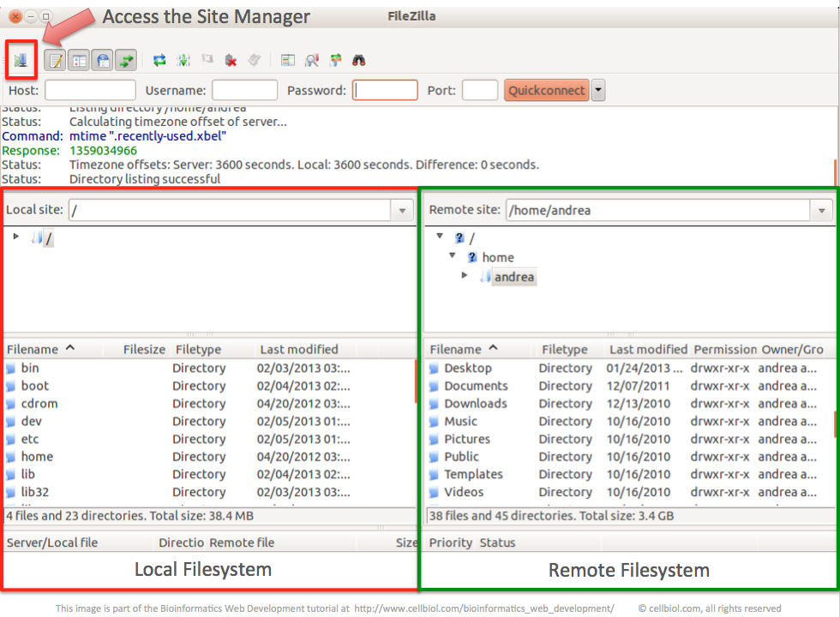Toggle the remote directory tree display
Screen dimensions: 840x617
(102, 60)
